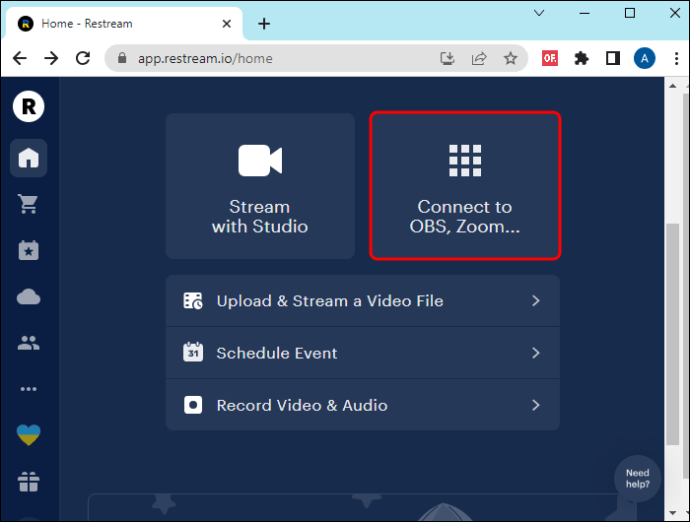The image size is (690, 522).
Task: Open the Extensions puzzle piece menu
Action: pyautogui.click(x=581, y=58)
